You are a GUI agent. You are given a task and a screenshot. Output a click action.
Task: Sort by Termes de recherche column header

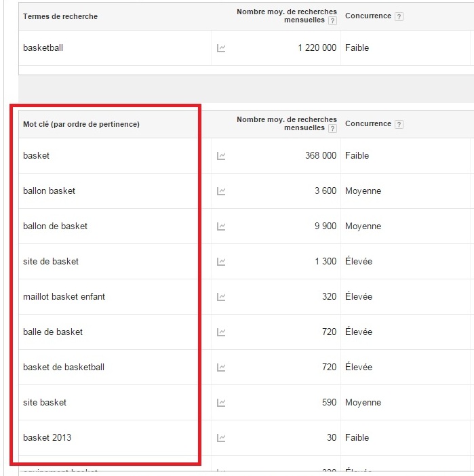[x=60, y=16]
